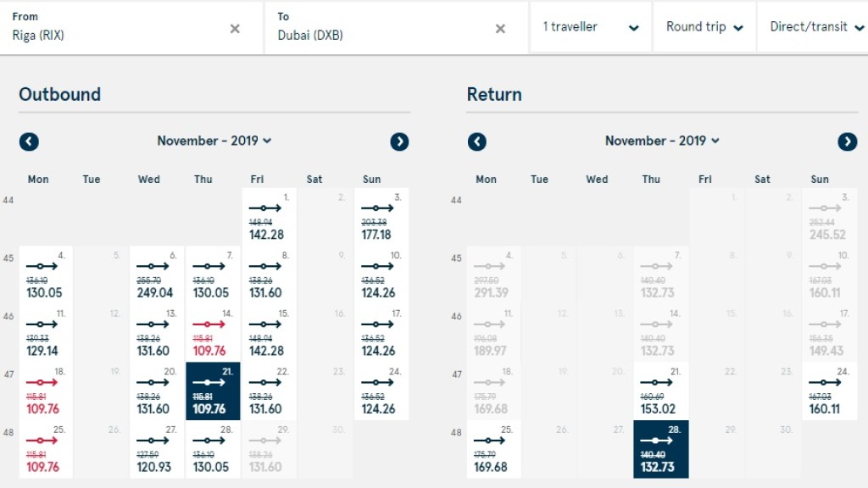Select return November 21 at 153.02
The image size is (868, 488).
click(660, 391)
